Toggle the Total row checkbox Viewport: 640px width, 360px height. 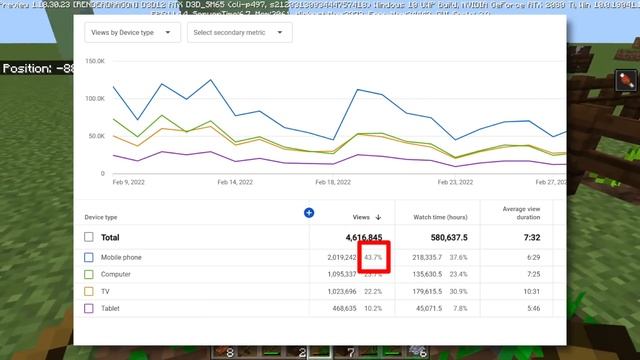point(89,237)
